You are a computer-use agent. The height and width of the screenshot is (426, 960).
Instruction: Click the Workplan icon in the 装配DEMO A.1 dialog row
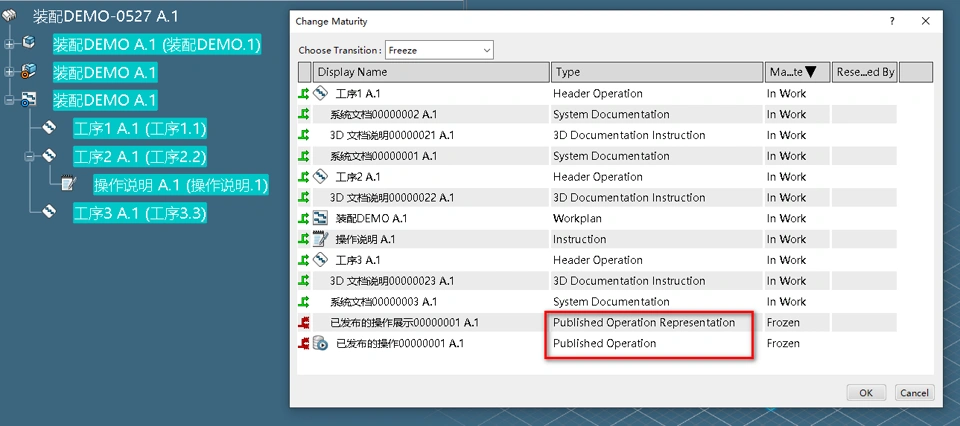[x=321, y=219]
